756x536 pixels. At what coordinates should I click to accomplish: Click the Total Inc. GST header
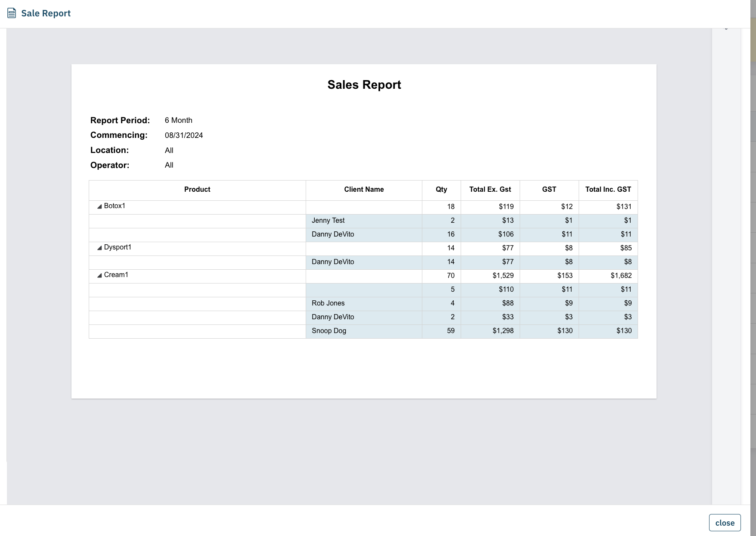[x=608, y=190]
